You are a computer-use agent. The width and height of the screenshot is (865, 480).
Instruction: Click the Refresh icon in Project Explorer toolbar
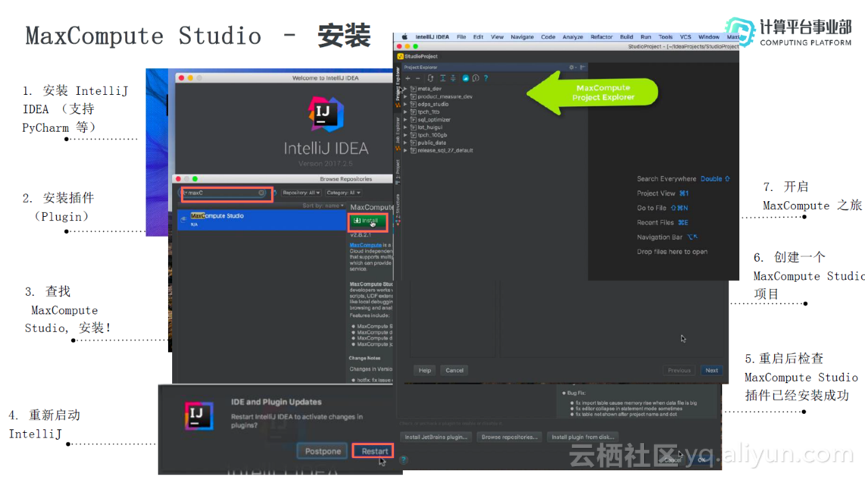[x=430, y=78]
